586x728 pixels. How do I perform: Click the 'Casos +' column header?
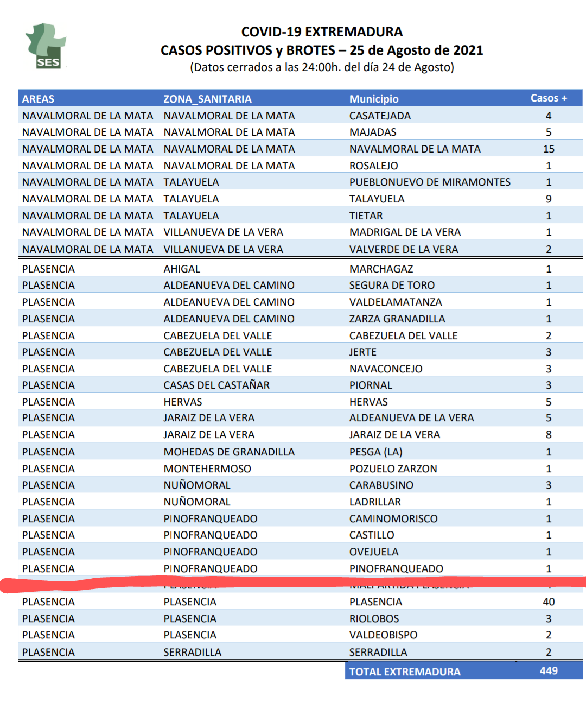tap(549, 98)
